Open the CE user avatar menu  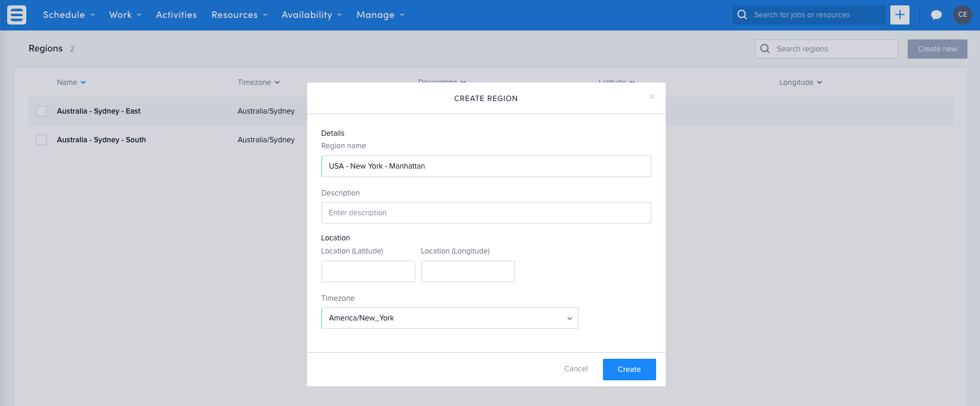tap(962, 15)
